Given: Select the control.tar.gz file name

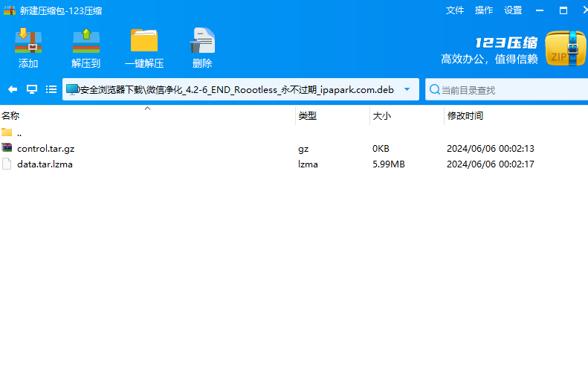Looking at the screenshot, I should pos(46,149).
